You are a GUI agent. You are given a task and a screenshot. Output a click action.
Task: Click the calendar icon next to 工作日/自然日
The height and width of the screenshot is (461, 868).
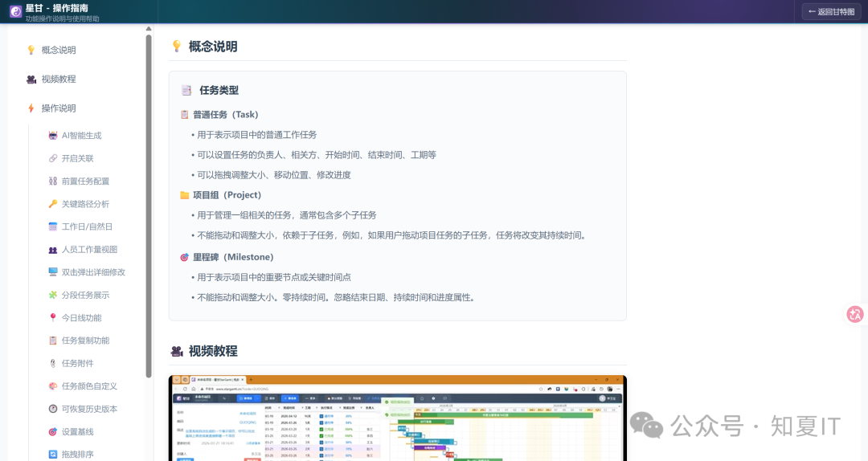(x=52, y=226)
